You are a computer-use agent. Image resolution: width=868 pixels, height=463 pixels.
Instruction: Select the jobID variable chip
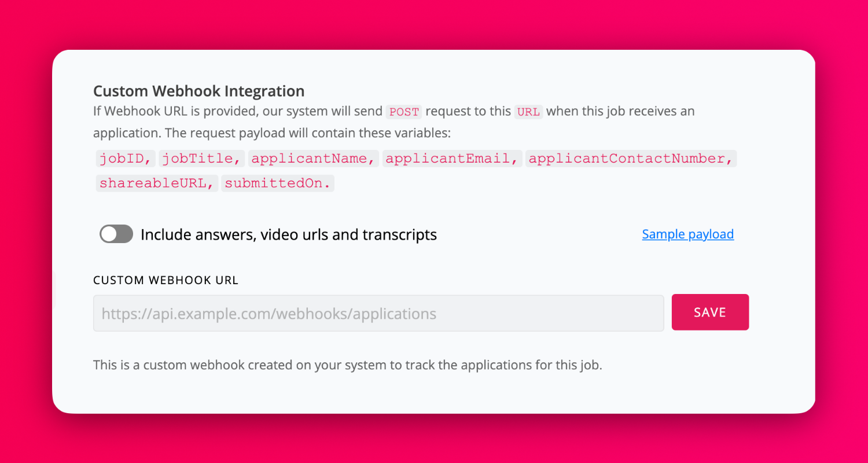pos(126,158)
